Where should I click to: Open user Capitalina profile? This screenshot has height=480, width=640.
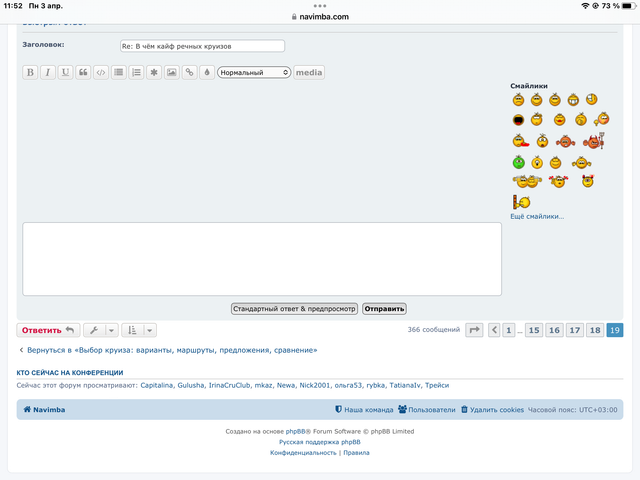click(x=157, y=385)
